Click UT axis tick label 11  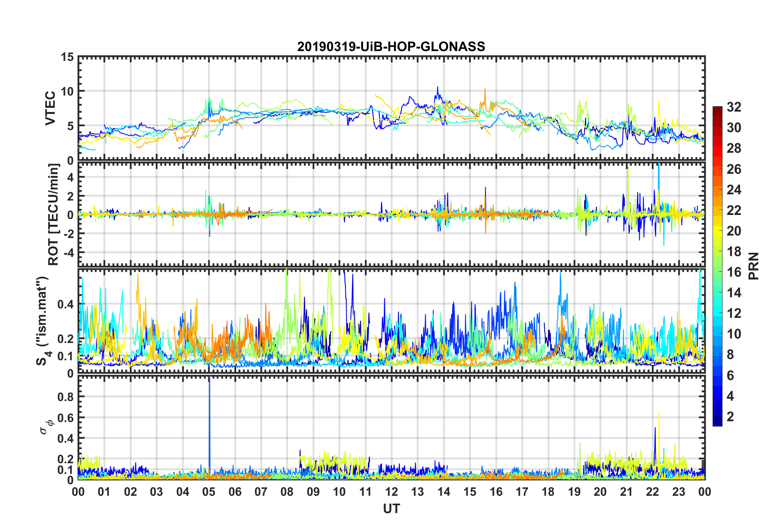tap(366, 492)
